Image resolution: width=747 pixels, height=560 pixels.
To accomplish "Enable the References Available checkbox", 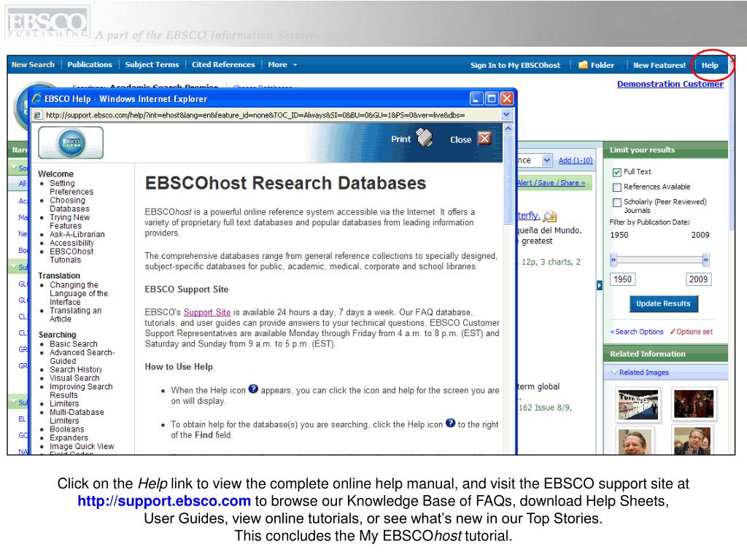I will pyautogui.click(x=617, y=187).
